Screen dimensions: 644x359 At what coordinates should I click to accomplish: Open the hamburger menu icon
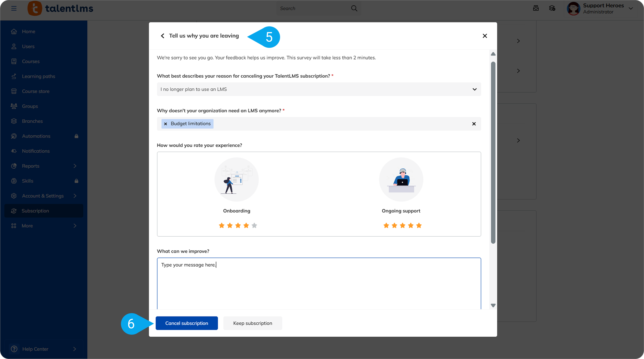[14, 8]
